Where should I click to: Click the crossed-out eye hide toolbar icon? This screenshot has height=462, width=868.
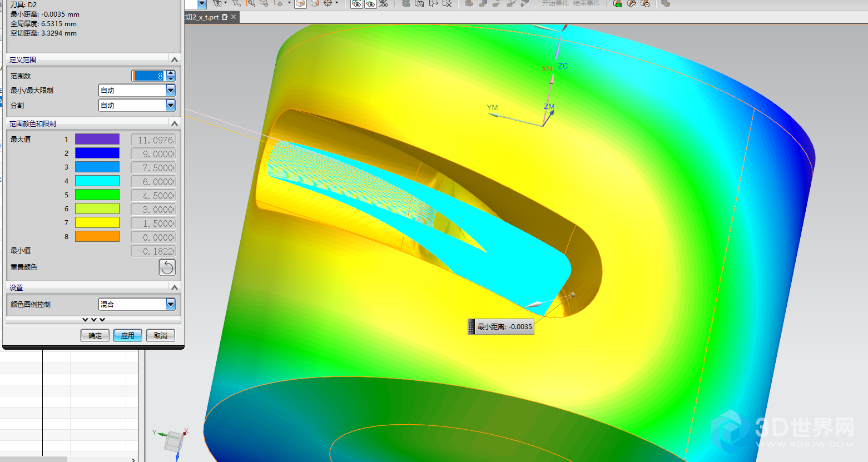384,4
